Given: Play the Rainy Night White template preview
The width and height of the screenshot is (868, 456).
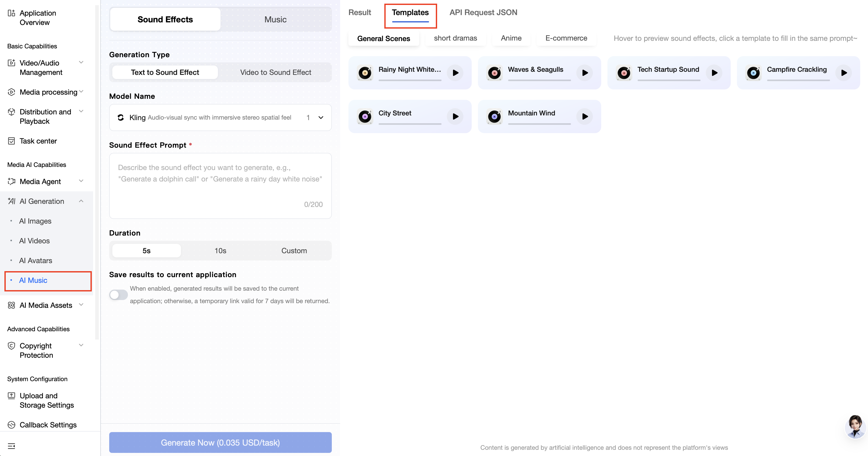Looking at the screenshot, I should pos(455,73).
